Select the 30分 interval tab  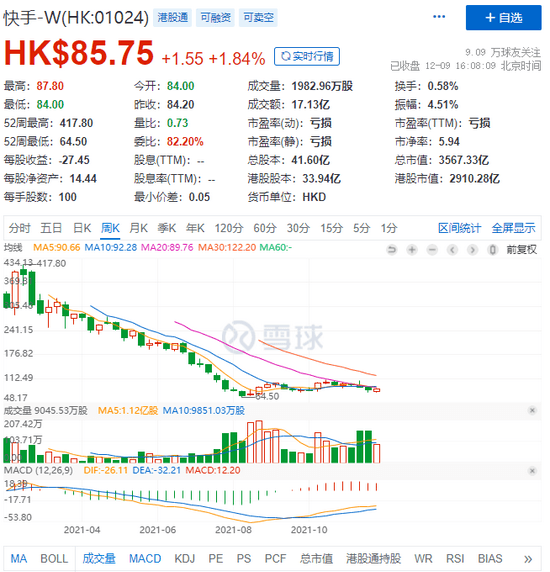(x=298, y=228)
